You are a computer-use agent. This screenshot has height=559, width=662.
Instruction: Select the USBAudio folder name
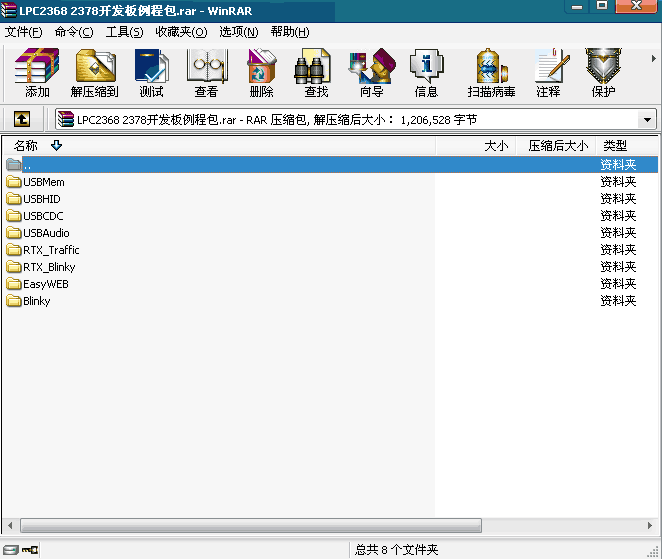pos(46,233)
